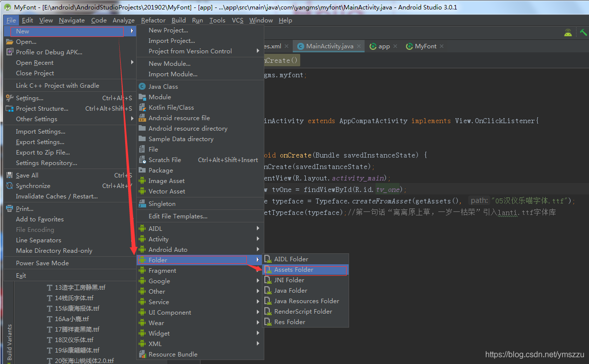
Task: Select Exit from File menu
Action: [x=21, y=275]
